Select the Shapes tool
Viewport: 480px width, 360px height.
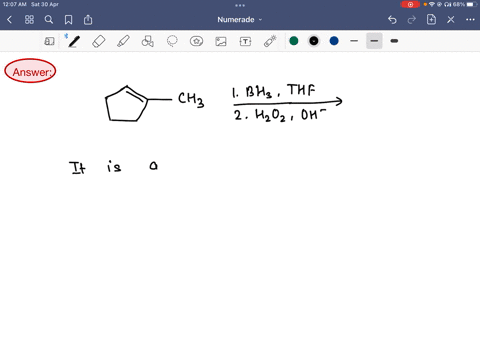click(x=148, y=41)
